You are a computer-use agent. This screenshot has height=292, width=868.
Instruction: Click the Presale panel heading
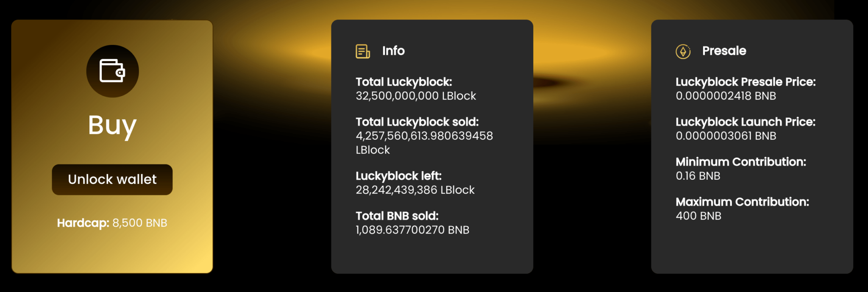[x=724, y=51]
